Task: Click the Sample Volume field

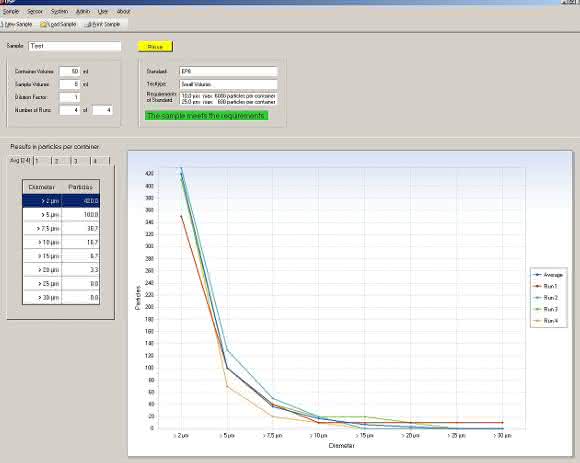Action: click(70, 84)
